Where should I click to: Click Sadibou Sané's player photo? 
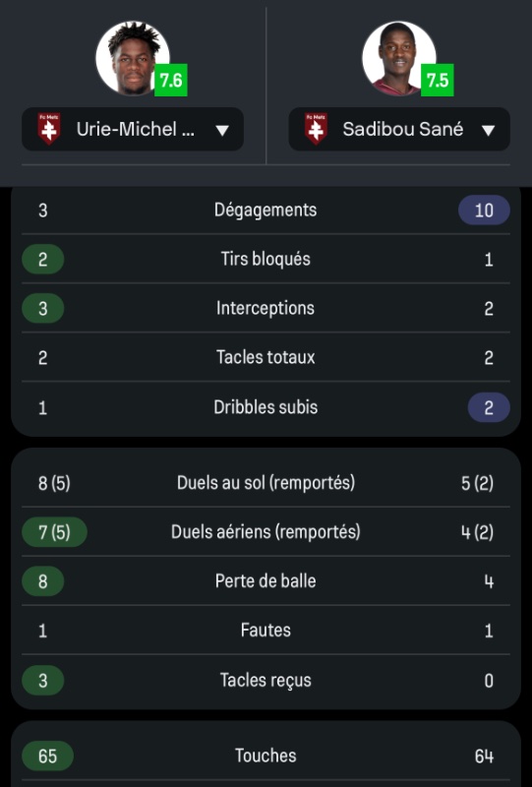399,58
